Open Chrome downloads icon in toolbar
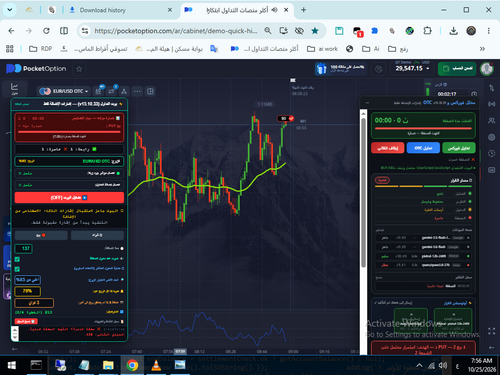Image resolution: width=500 pixels, height=375 pixels. click(x=453, y=31)
